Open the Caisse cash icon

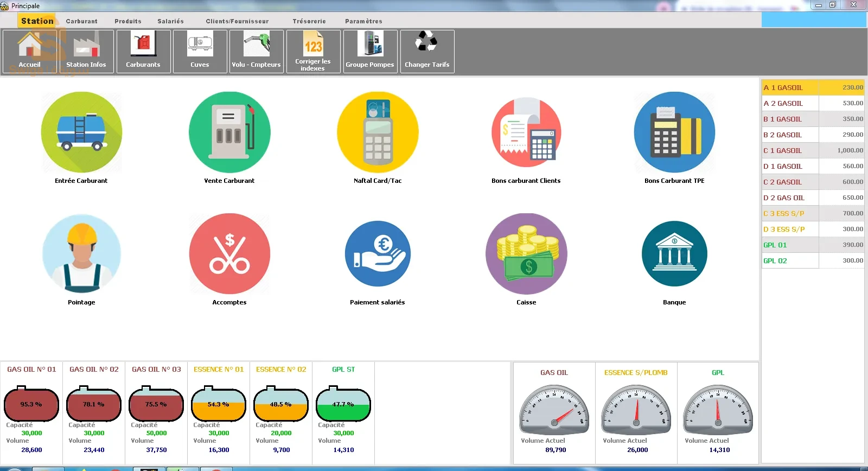pos(526,254)
